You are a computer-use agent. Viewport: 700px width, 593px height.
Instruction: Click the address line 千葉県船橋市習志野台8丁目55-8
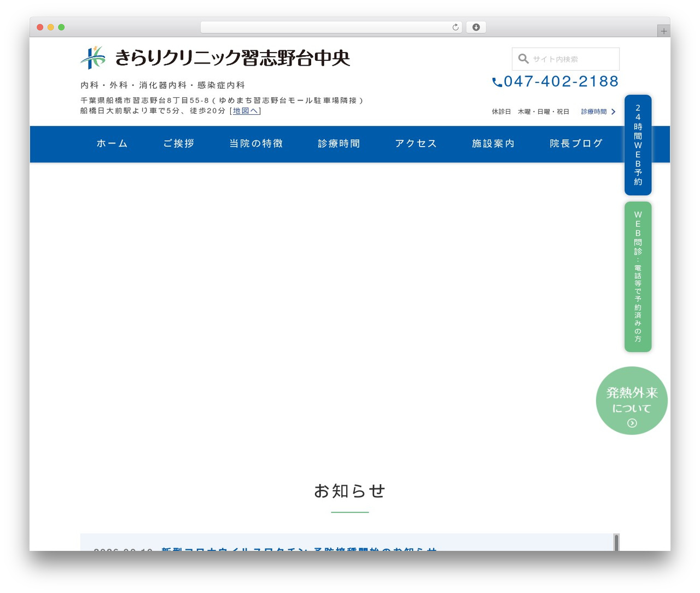coord(221,101)
